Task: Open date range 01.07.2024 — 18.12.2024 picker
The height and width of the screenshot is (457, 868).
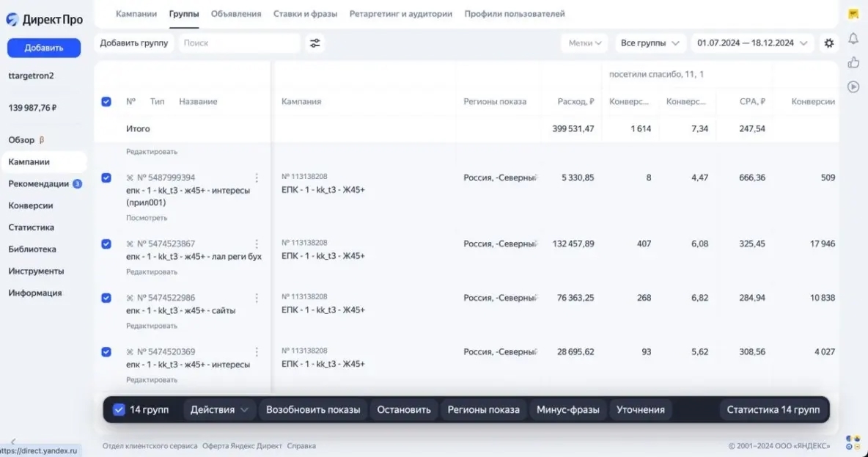Action: pyautogui.click(x=751, y=43)
